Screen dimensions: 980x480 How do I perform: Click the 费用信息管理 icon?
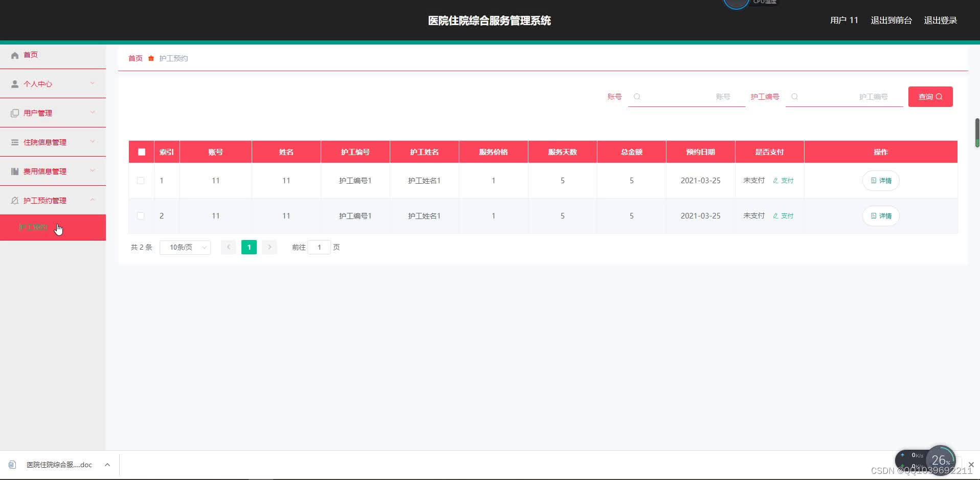tap(15, 171)
